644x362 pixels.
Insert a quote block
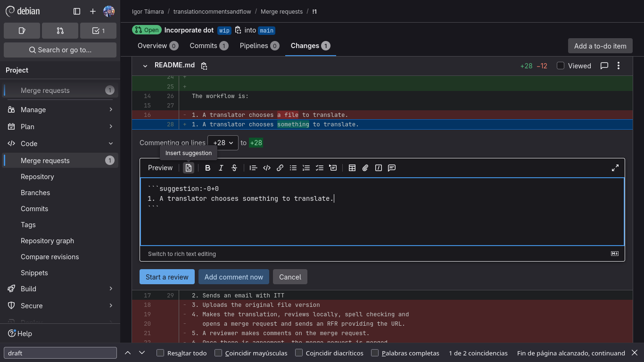pyautogui.click(x=253, y=168)
